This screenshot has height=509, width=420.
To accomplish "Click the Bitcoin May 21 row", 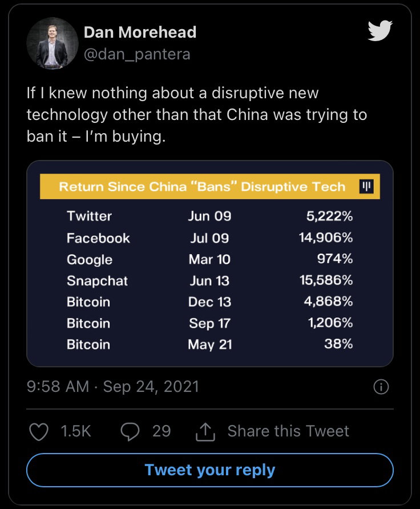I will click(x=210, y=344).
